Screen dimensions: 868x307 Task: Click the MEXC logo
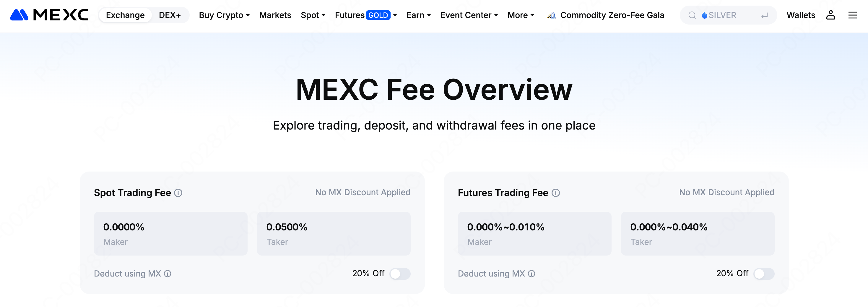(49, 15)
